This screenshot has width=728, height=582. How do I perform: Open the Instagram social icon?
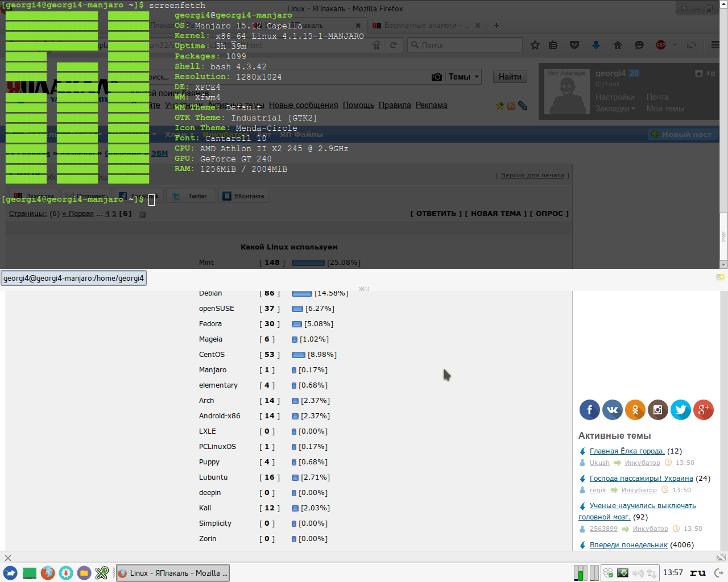coord(658,410)
